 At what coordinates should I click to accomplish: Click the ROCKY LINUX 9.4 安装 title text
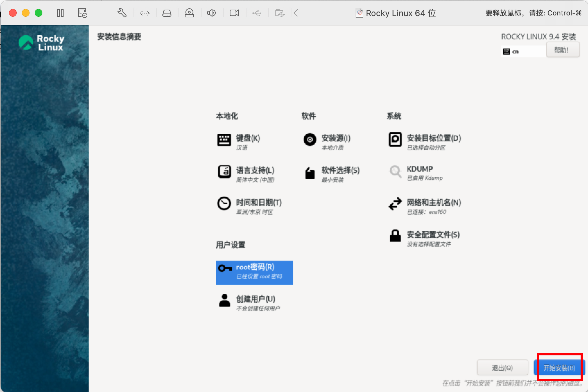point(539,37)
